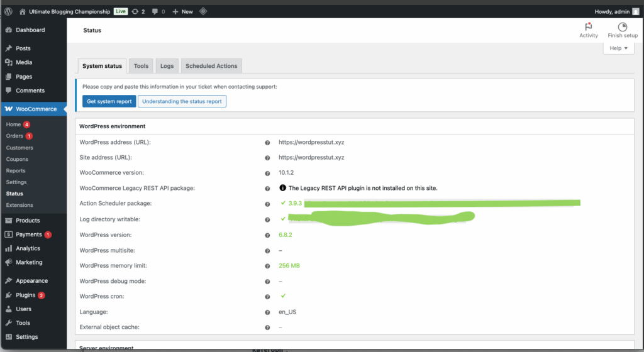Image resolution: width=644 pixels, height=352 pixels.
Task: Click help icon for Language
Action: (x=267, y=312)
